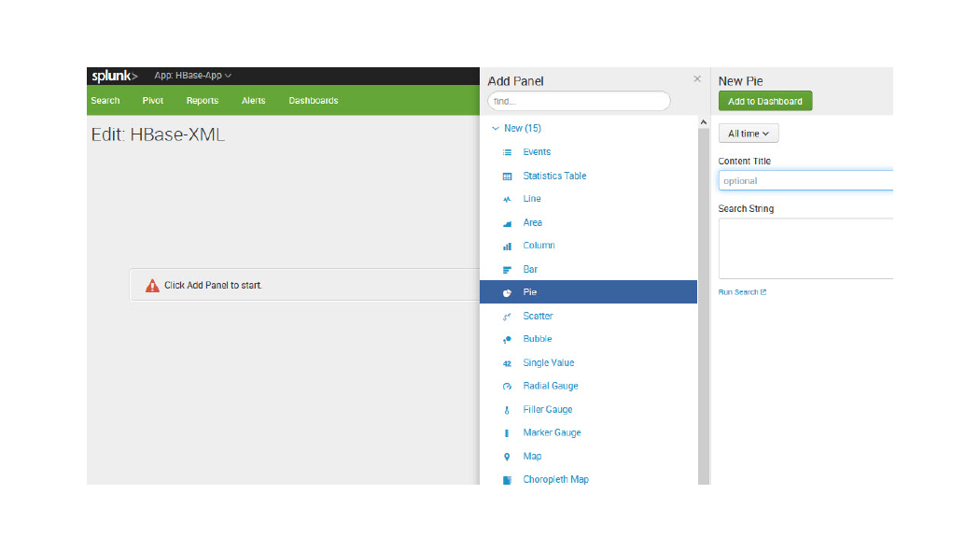Go to the Pivot tab
Image resolution: width=980 pixels, height=551 pixels.
click(153, 101)
